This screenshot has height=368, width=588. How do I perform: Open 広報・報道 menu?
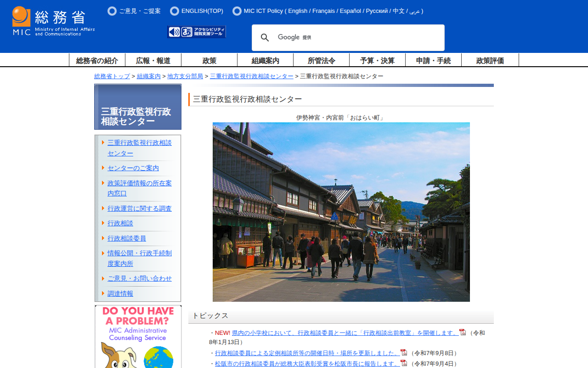tap(153, 60)
